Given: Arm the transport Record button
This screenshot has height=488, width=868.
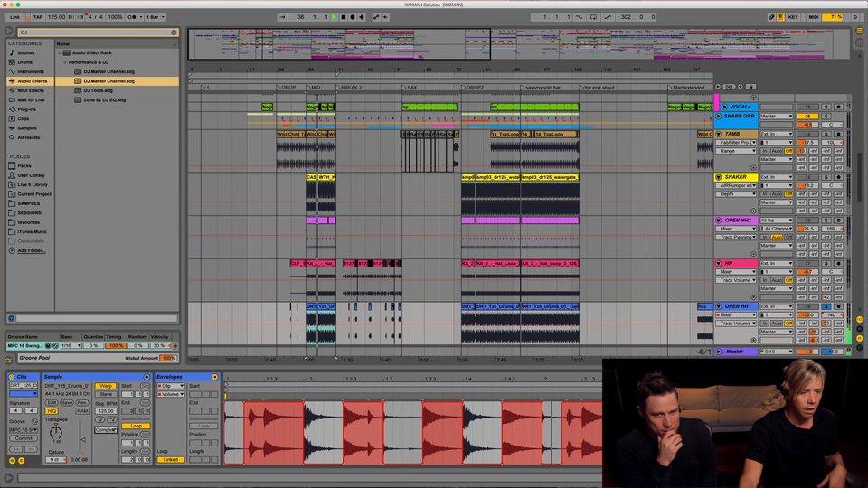Looking at the screenshot, I should click(352, 17).
